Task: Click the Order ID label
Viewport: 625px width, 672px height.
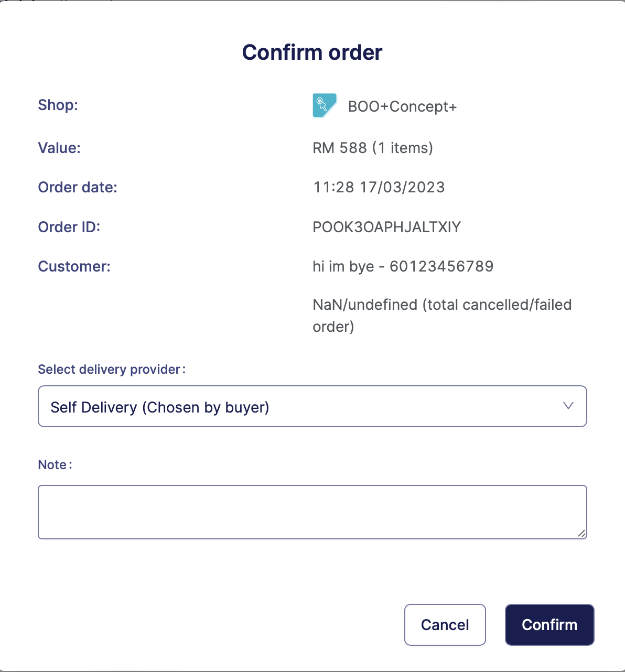Action: point(69,227)
